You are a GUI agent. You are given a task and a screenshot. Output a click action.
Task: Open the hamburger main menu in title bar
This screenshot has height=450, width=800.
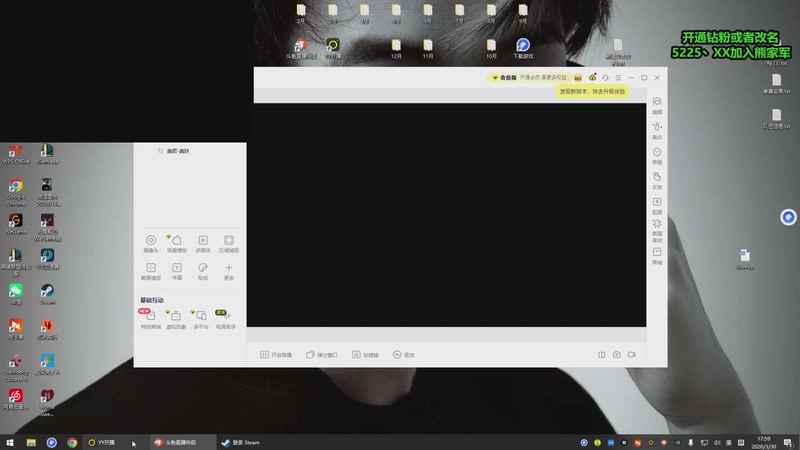click(x=619, y=77)
